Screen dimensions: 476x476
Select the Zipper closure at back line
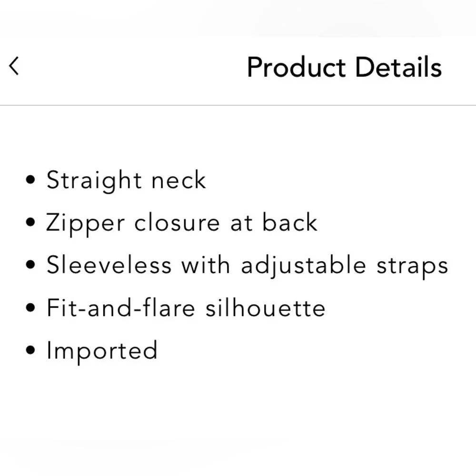coord(181,223)
